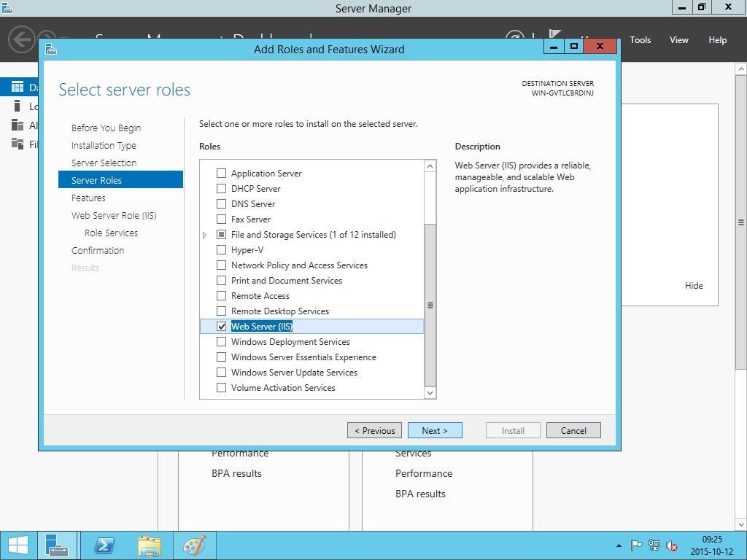Image resolution: width=747 pixels, height=560 pixels.
Task: Close the Add Roles and Features Wizard
Action: click(600, 46)
